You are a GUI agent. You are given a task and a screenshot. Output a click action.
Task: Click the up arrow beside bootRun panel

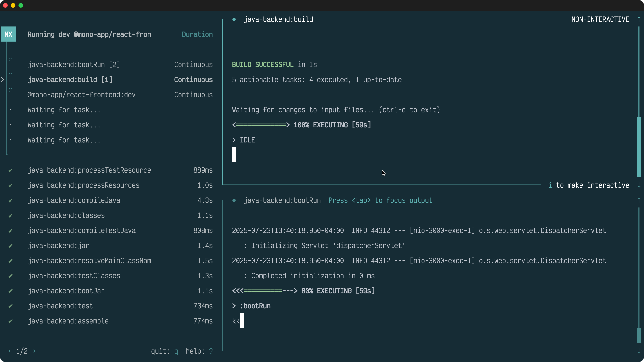coord(639,200)
